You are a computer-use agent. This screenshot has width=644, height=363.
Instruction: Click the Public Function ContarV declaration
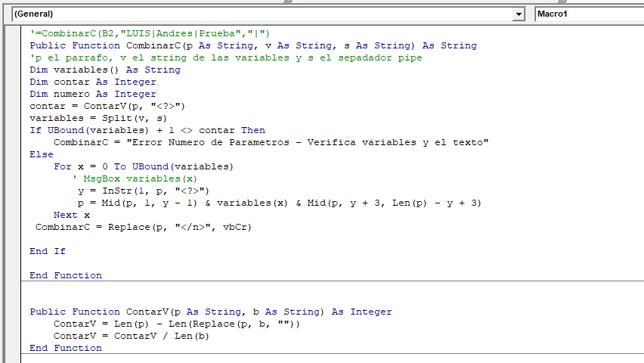(211, 312)
